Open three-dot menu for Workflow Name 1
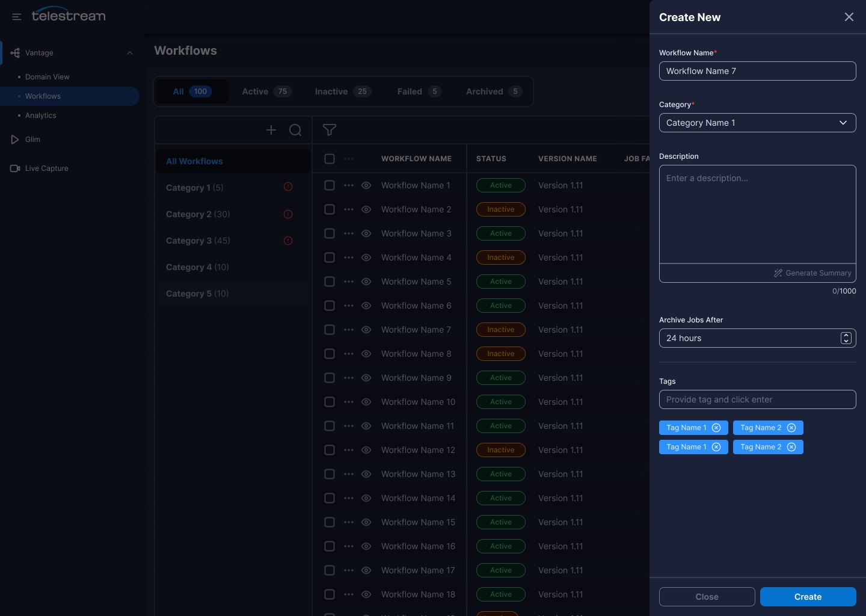Screen dimensions: 866x616 (x=349, y=185)
